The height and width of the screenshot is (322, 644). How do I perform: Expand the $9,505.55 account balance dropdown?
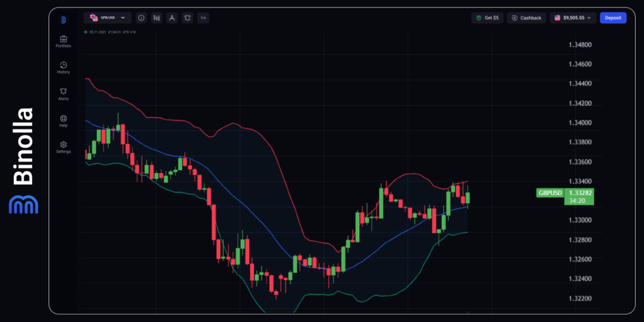(x=573, y=18)
